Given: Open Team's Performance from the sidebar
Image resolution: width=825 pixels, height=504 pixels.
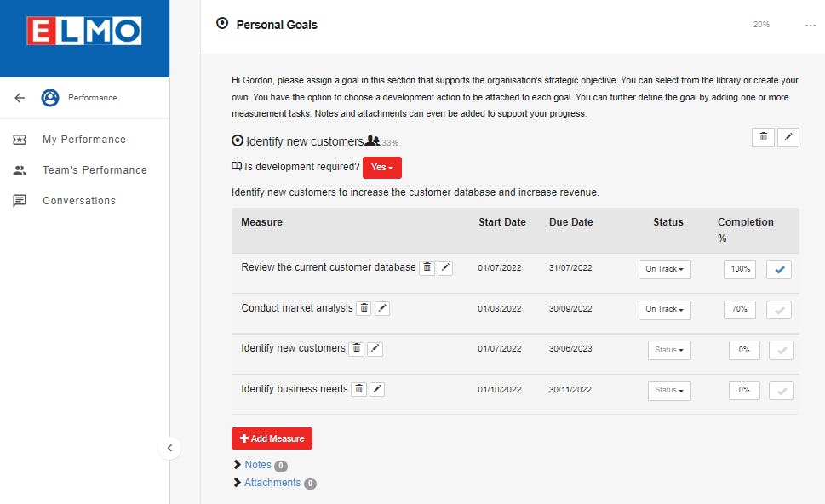Looking at the screenshot, I should pyautogui.click(x=95, y=169).
